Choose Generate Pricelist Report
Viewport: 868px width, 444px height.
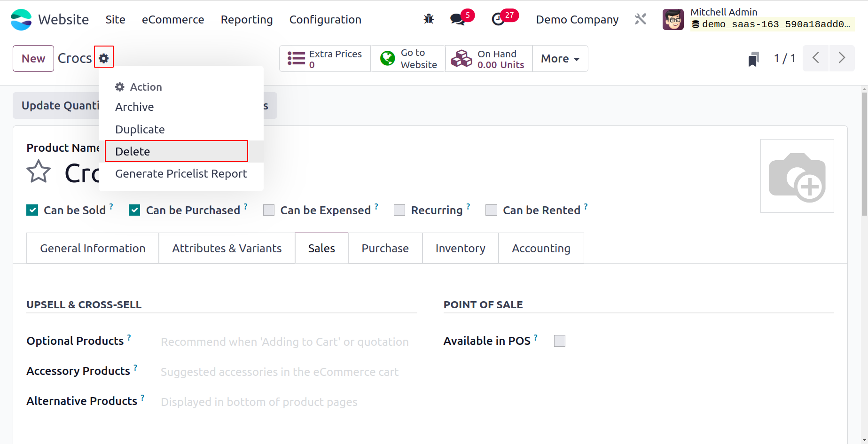pos(181,174)
